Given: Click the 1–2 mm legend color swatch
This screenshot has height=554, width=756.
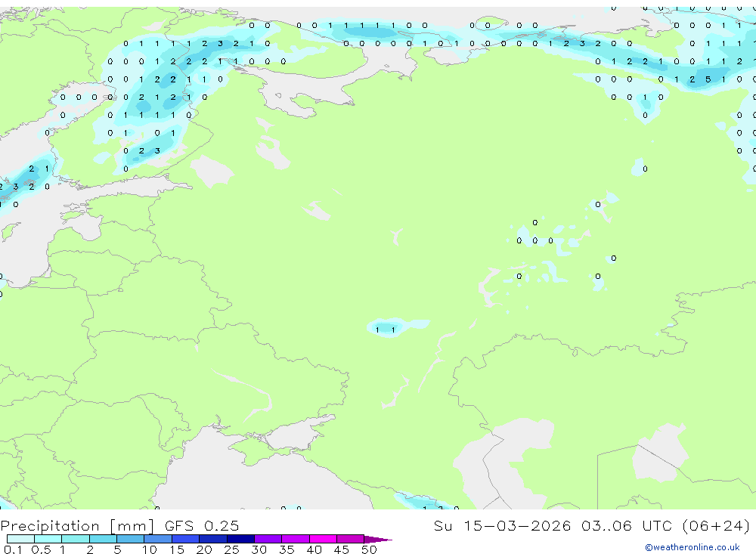Looking at the screenshot, I should 76,539.
